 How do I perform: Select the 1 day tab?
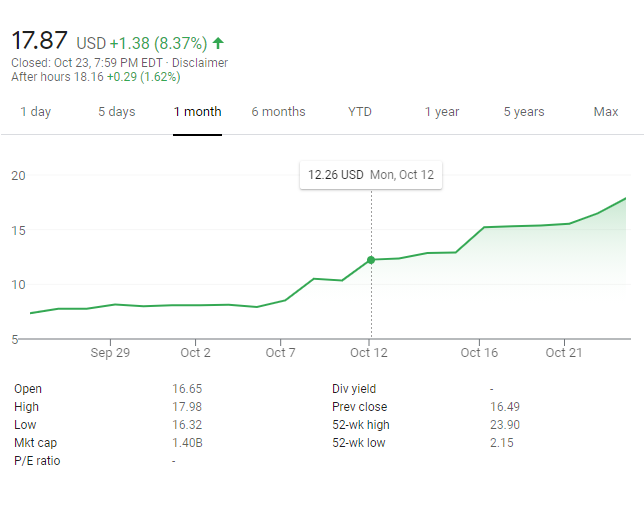coord(35,112)
